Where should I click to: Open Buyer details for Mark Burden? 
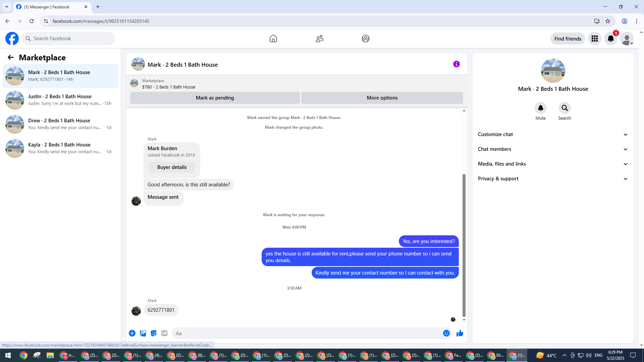click(172, 167)
